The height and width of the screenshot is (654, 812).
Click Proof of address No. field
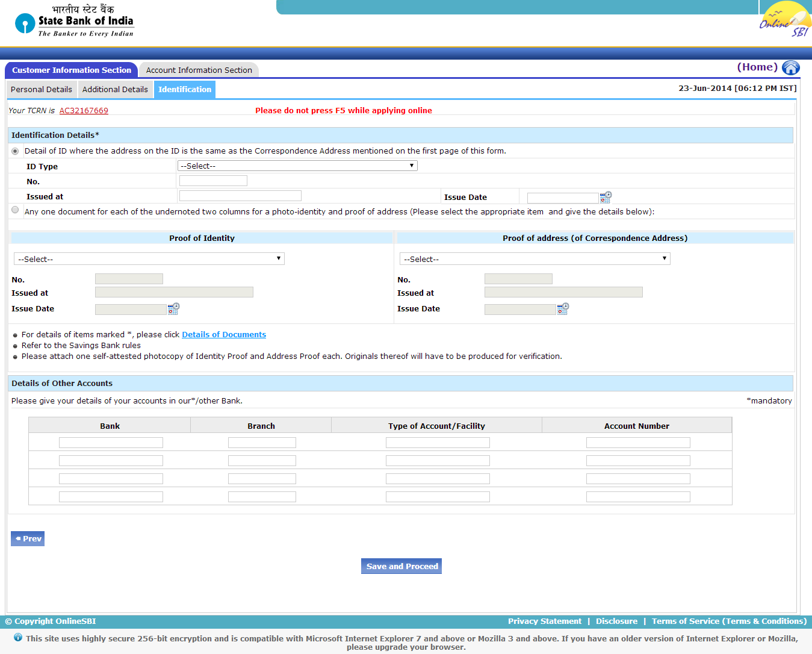[x=518, y=279]
